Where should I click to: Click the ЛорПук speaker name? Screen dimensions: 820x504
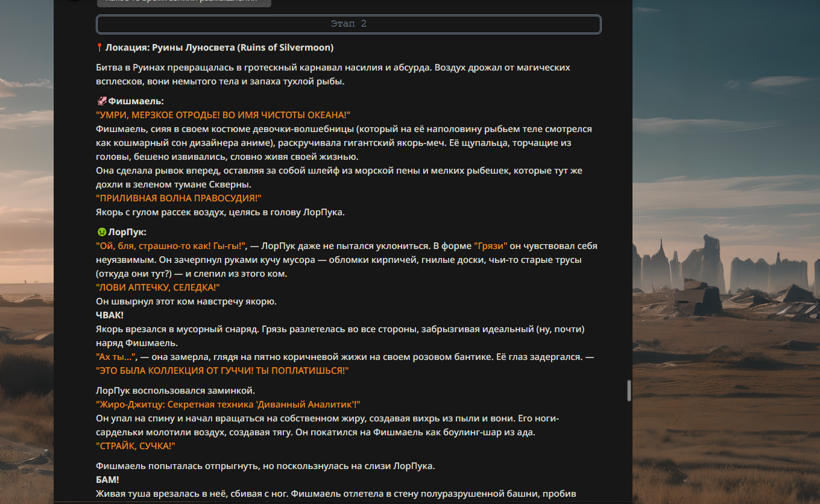[127, 232]
